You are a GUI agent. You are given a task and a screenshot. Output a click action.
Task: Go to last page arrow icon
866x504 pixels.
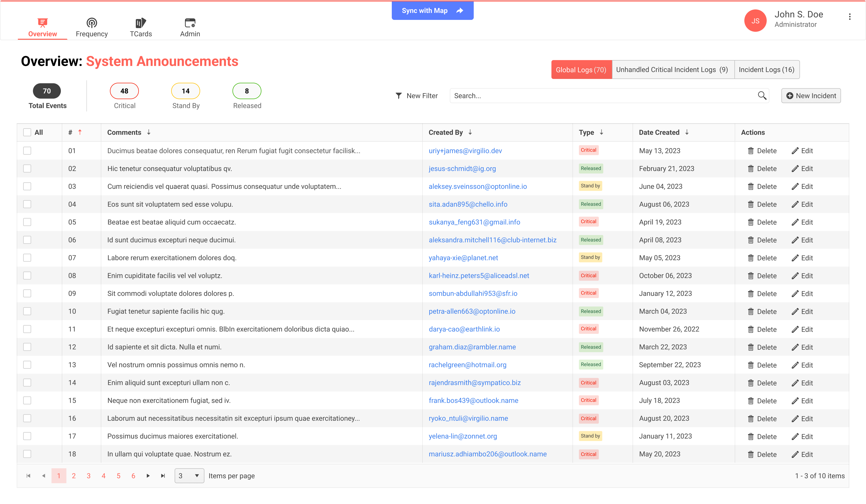click(x=163, y=476)
